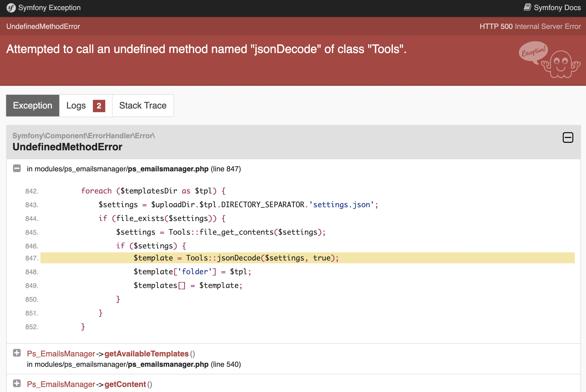Collapse the UndefinedMethodError exception block
The image size is (586, 392).
pos(568,138)
